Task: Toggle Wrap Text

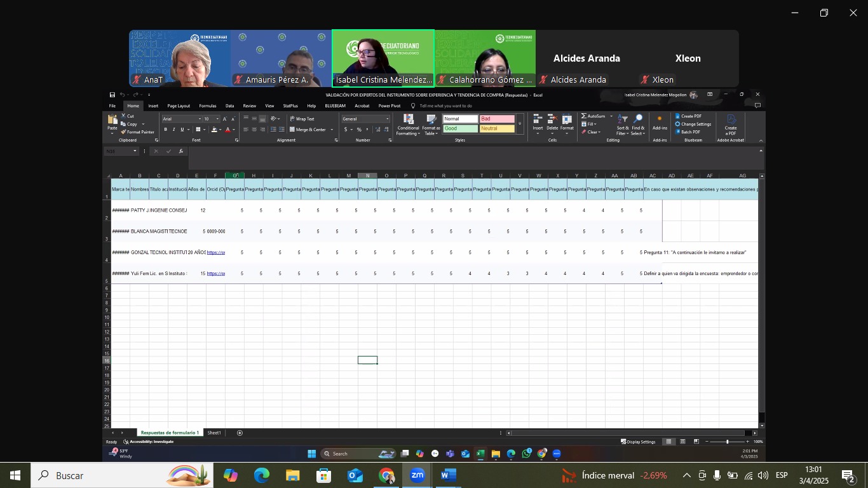Action: click(x=302, y=119)
